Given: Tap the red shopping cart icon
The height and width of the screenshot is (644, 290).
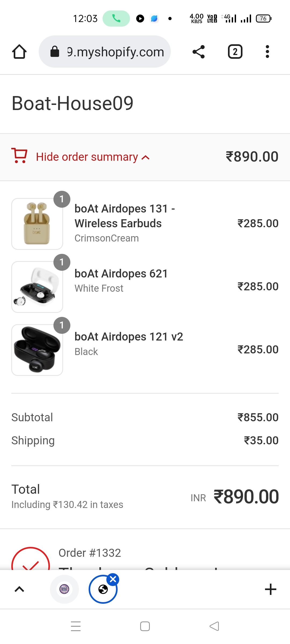Looking at the screenshot, I should (19, 156).
